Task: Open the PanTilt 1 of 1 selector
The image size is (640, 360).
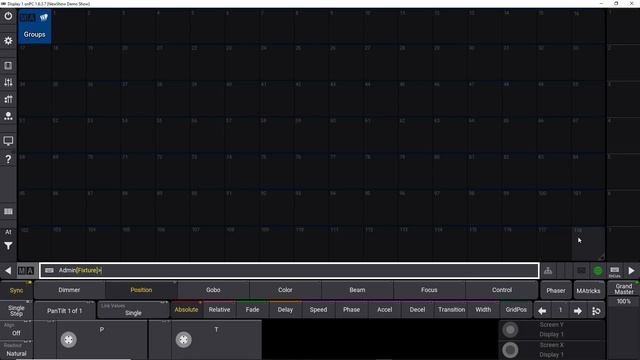Action: tap(64, 311)
